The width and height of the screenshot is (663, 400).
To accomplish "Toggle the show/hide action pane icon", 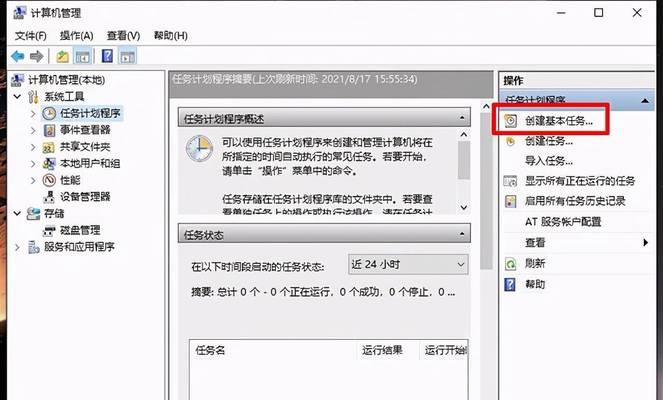I will [127, 56].
